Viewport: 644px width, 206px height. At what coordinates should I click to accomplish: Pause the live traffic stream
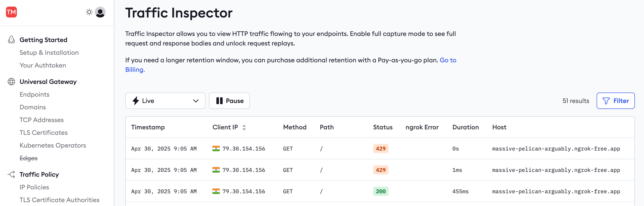point(229,101)
